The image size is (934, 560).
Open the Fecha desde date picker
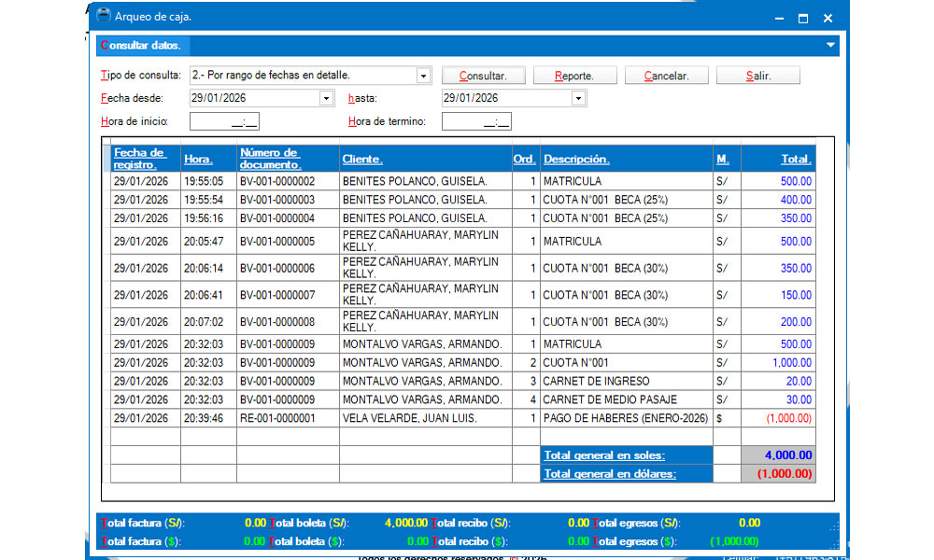tap(326, 99)
